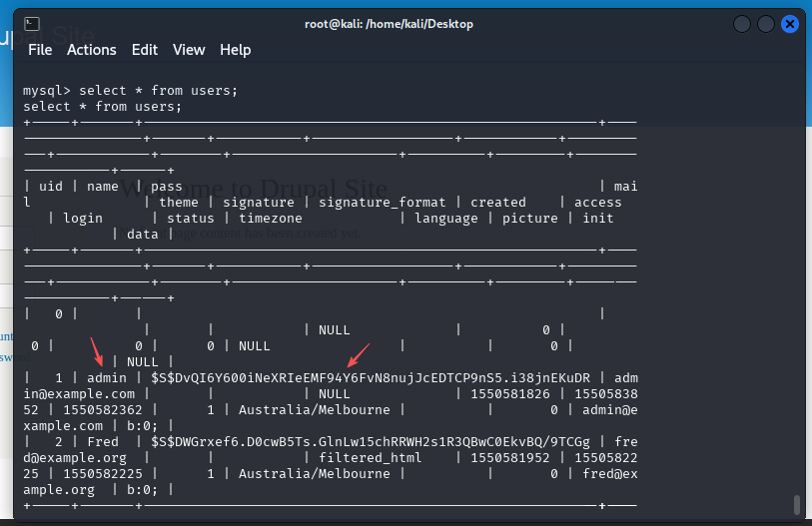Open the File menu

[x=40, y=50]
